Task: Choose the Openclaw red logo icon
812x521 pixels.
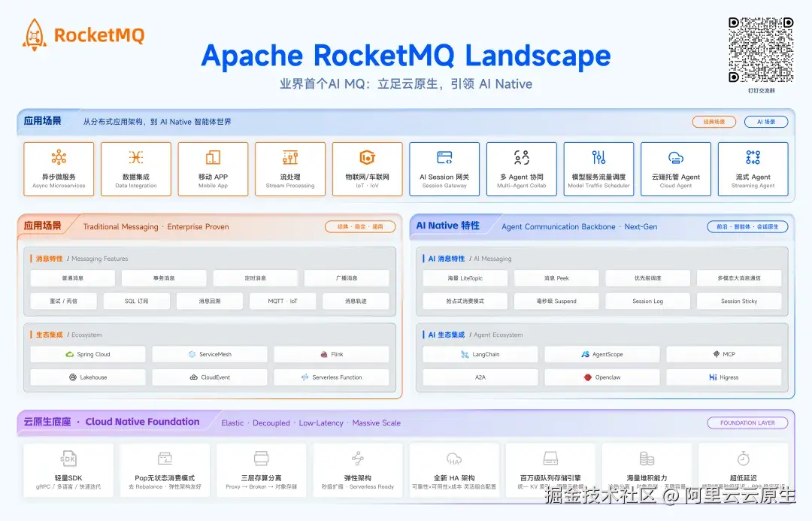Action: tap(588, 377)
